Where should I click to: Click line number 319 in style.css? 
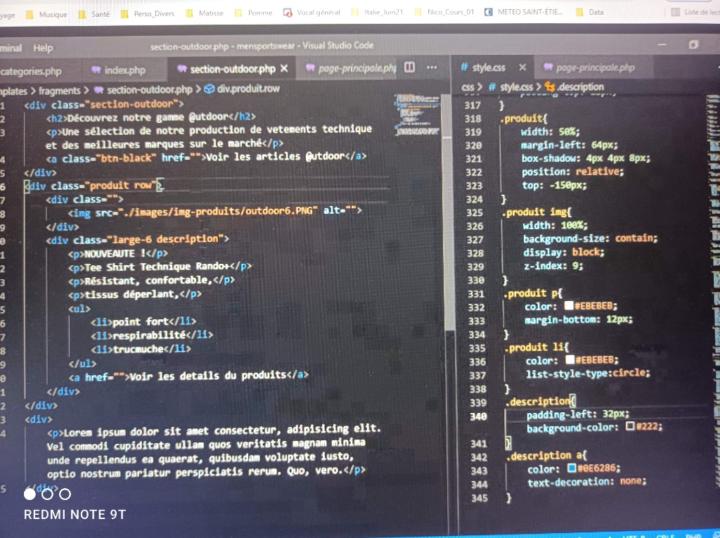click(473, 132)
